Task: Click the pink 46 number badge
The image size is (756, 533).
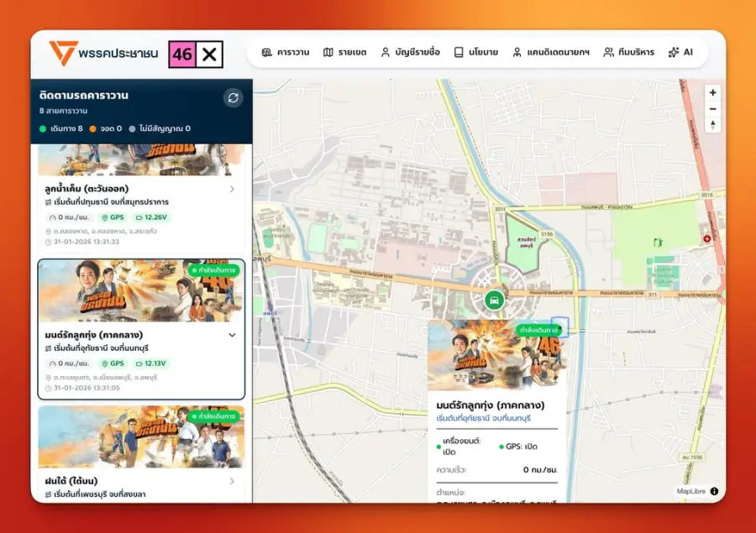Action: click(x=181, y=54)
